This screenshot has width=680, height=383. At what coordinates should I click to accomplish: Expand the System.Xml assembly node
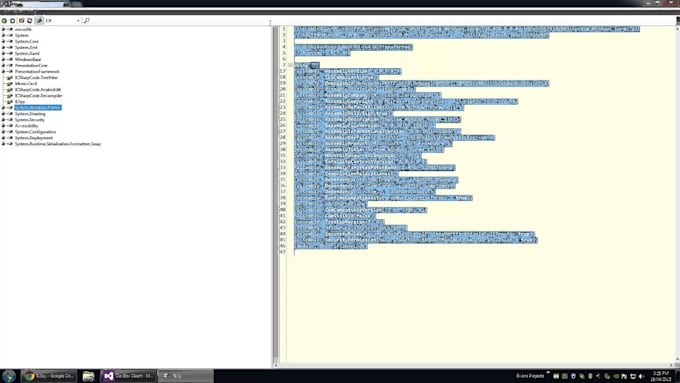[3, 48]
